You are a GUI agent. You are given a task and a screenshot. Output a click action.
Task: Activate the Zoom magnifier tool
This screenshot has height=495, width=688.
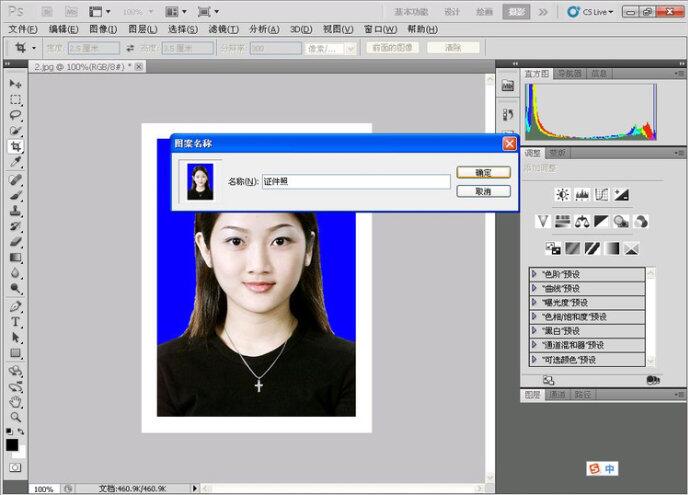[16, 417]
